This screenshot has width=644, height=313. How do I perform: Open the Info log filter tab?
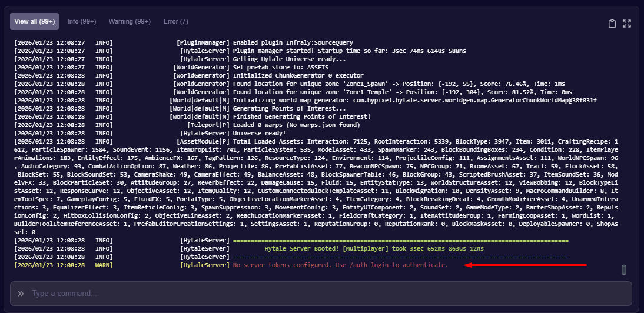[81, 22]
